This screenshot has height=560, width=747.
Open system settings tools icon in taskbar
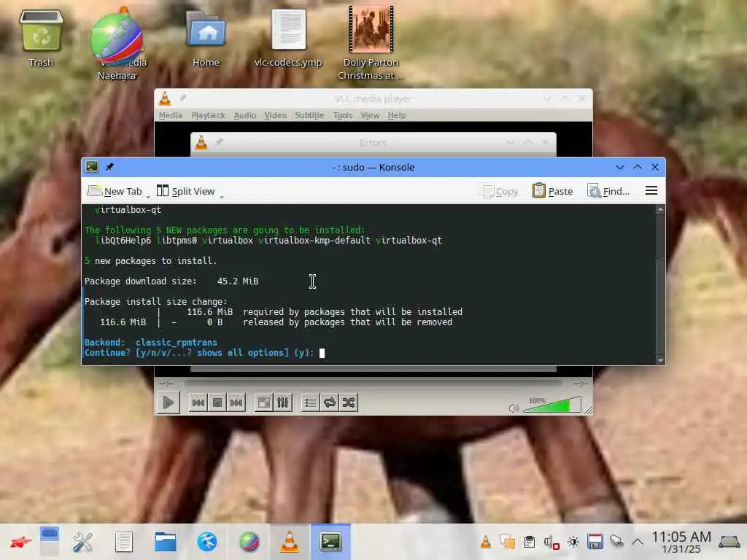coord(82,542)
